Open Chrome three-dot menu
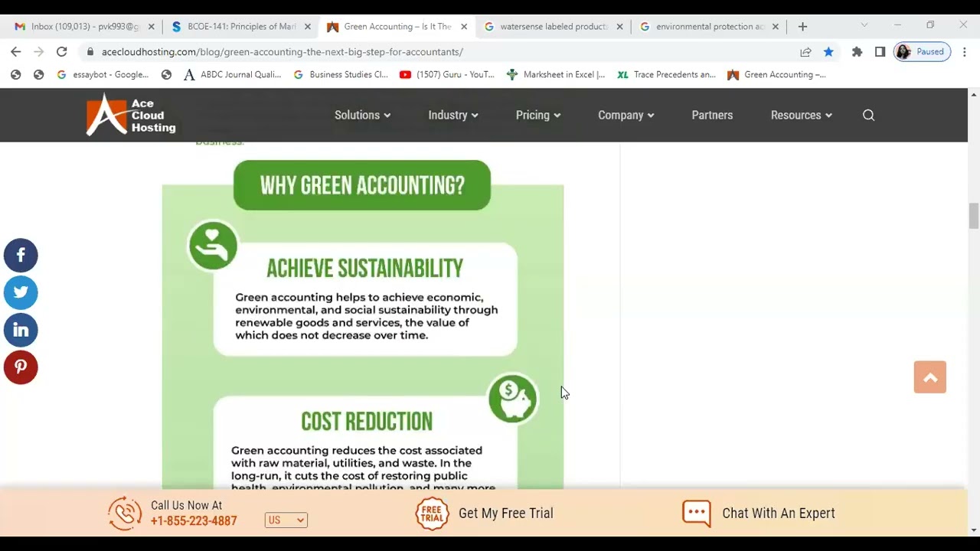The image size is (980, 551). pyautogui.click(x=965, y=52)
